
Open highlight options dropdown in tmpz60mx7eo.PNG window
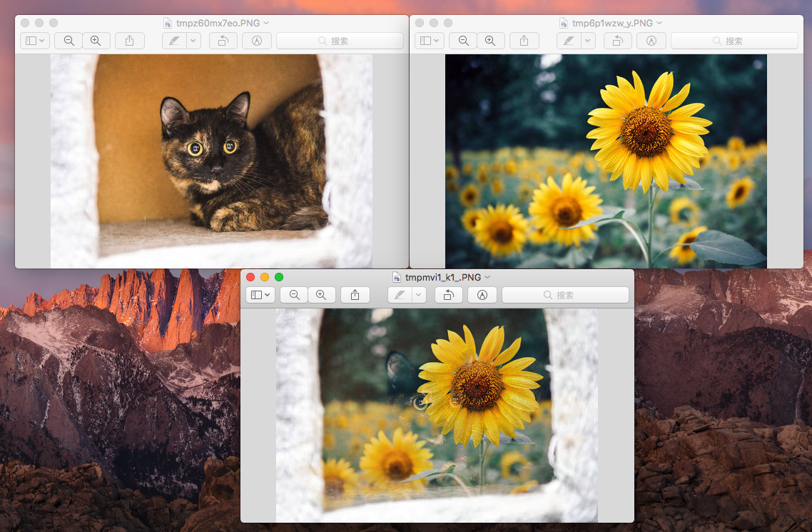tap(193, 41)
